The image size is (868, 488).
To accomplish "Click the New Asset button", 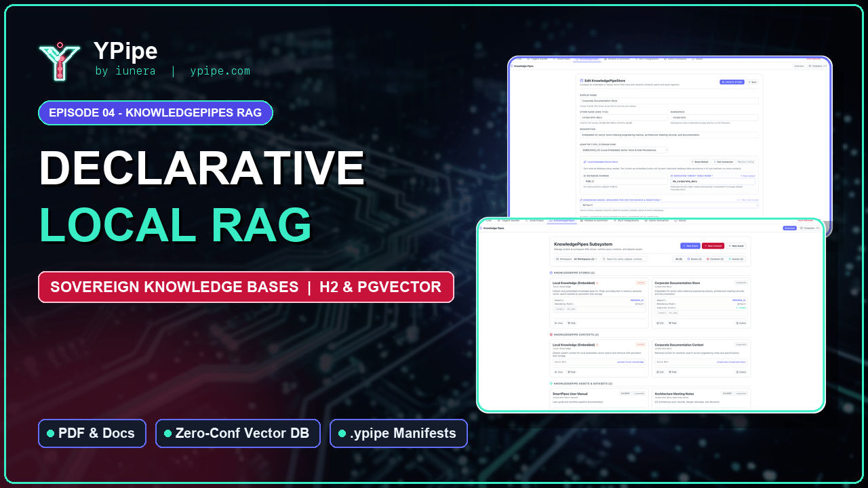I will point(735,245).
